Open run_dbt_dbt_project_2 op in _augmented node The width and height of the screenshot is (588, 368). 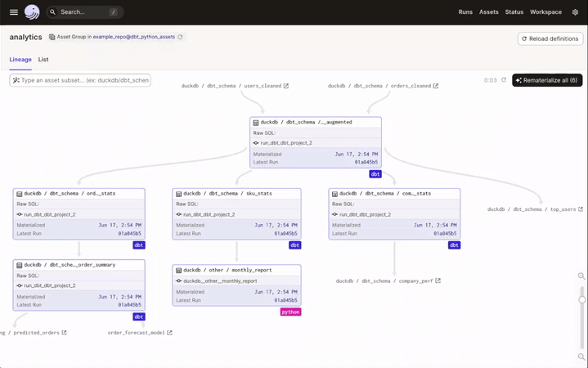pos(286,143)
